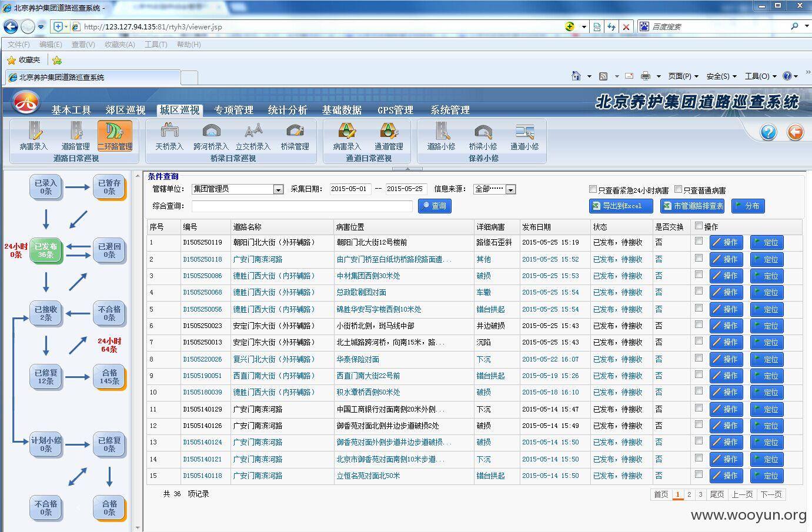
Task: Click the search magnifier icon in search box
Action: 795,26
